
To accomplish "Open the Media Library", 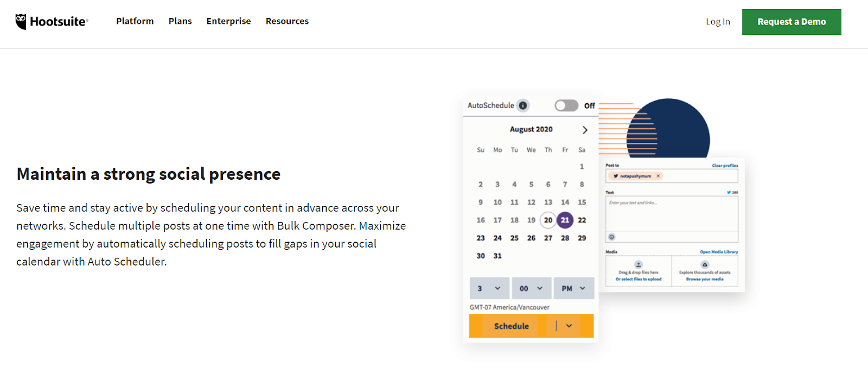I will [x=719, y=251].
